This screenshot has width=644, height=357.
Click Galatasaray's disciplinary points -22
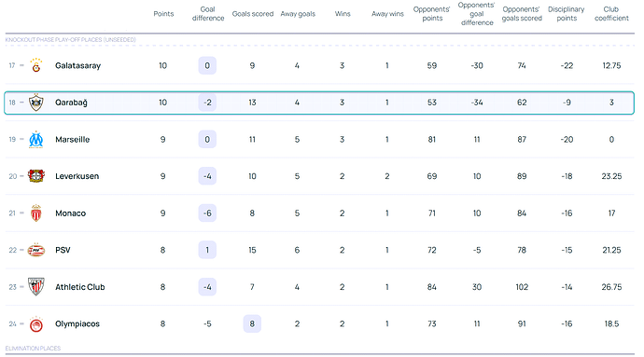567,65
